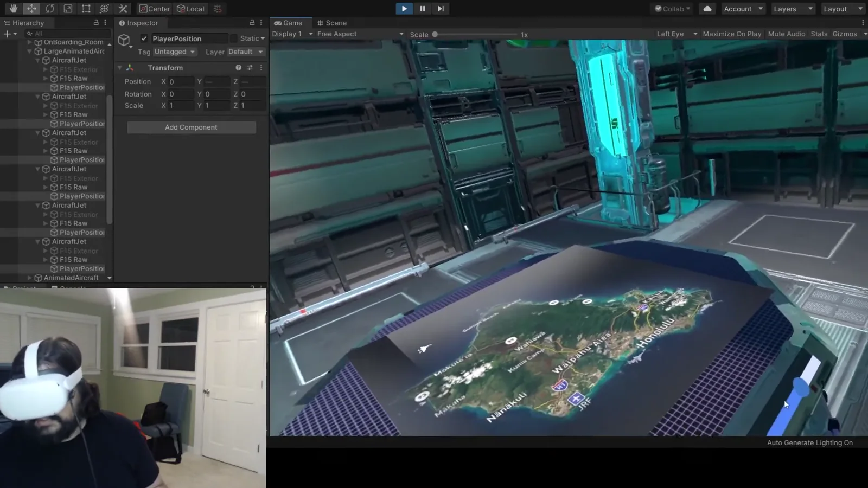Screen dimensions: 868x488
Task: Click the Step frame button
Action: 441,9
